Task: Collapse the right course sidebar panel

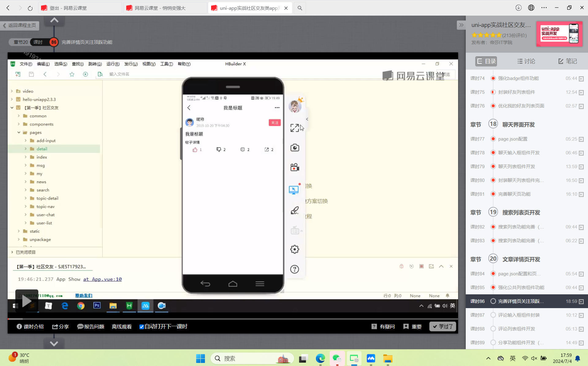Action: point(461,25)
